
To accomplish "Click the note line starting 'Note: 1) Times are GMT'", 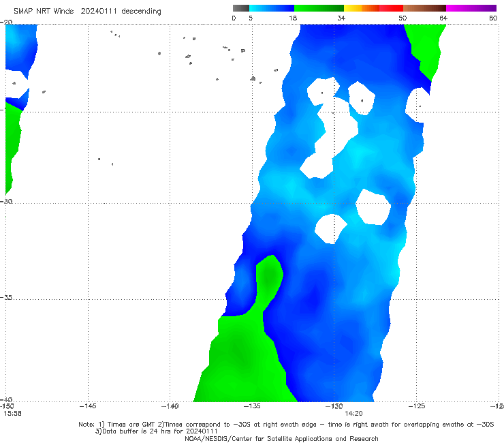I will pyautogui.click(x=286, y=425).
